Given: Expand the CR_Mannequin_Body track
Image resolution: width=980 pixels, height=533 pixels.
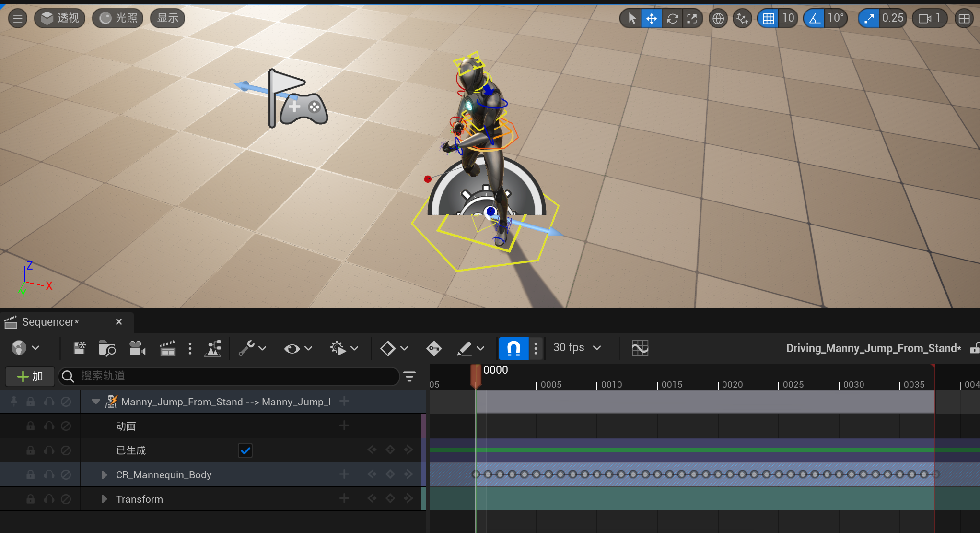Looking at the screenshot, I should coord(104,475).
